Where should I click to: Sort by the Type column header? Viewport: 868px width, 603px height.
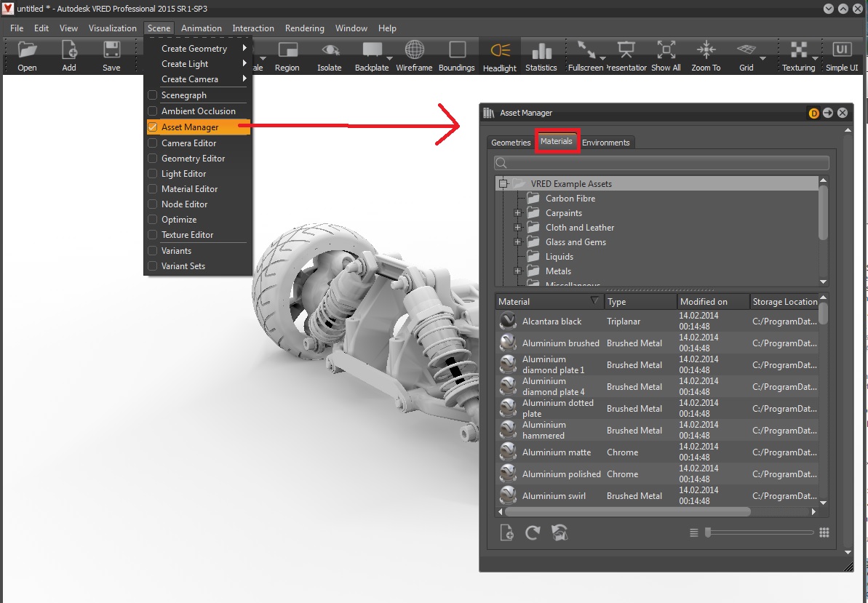click(x=640, y=301)
